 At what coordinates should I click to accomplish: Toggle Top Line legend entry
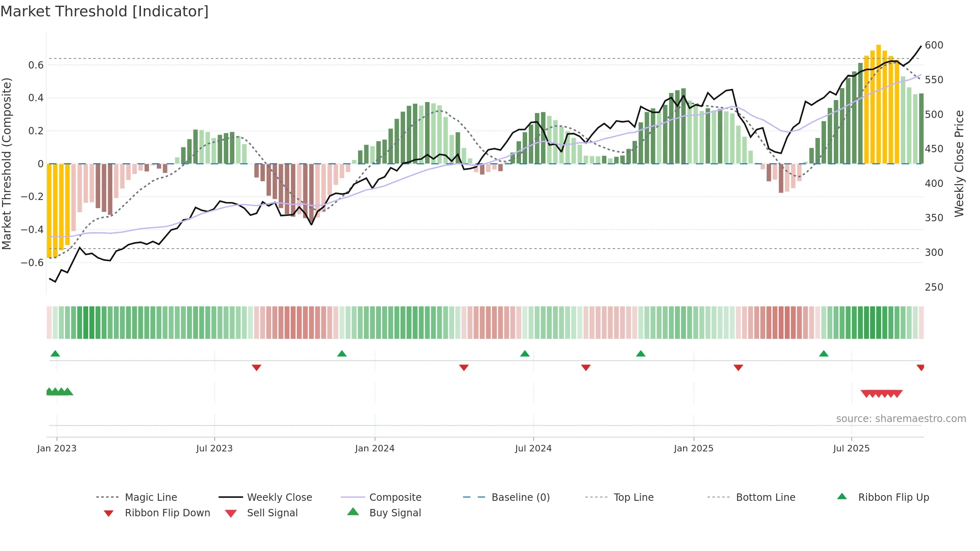tap(619, 497)
